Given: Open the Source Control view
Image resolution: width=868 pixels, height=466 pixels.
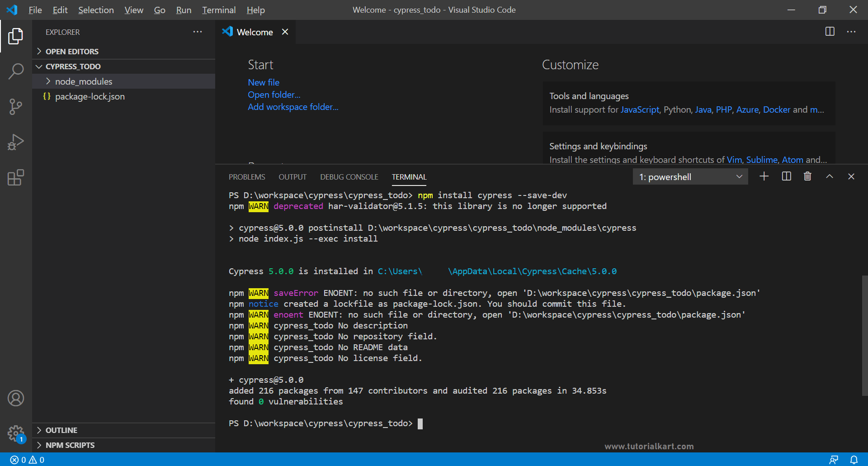Looking at the screenshot, I should (16, 107).
